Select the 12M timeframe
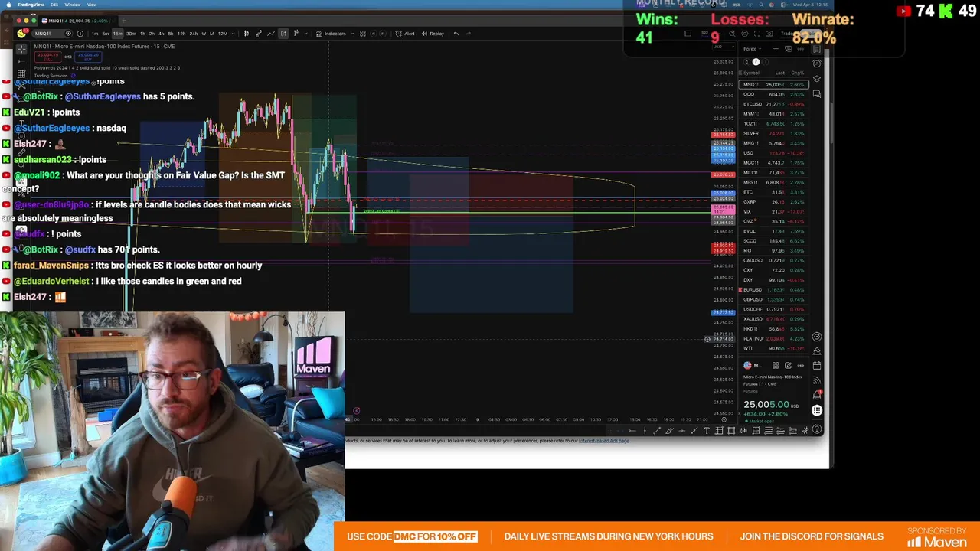 tap(223, 34)
